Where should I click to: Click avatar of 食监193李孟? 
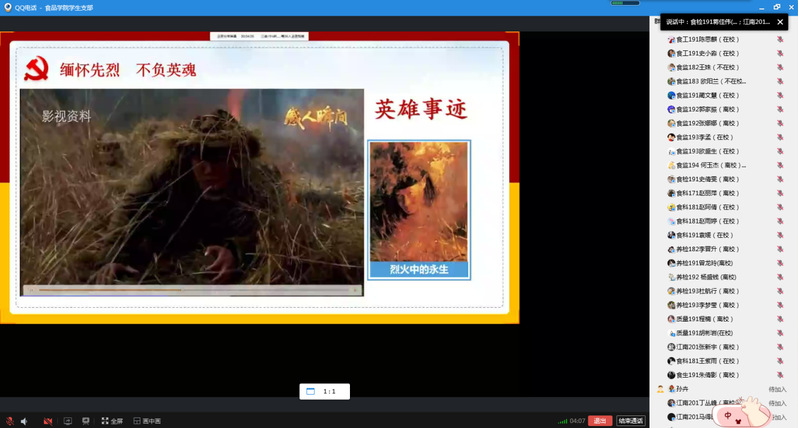[x=671, y=137]
